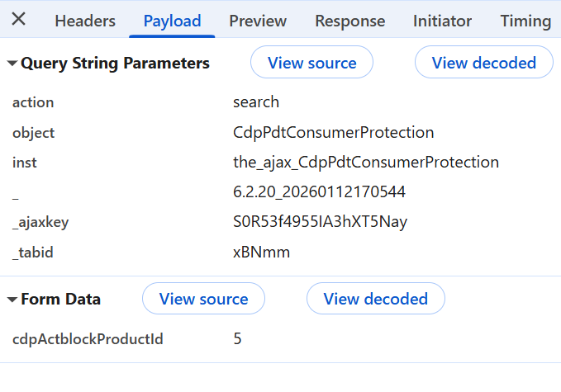Click View decoded for Form Data
The height and width of the screenshot is (392, 561).
point(375,299)
